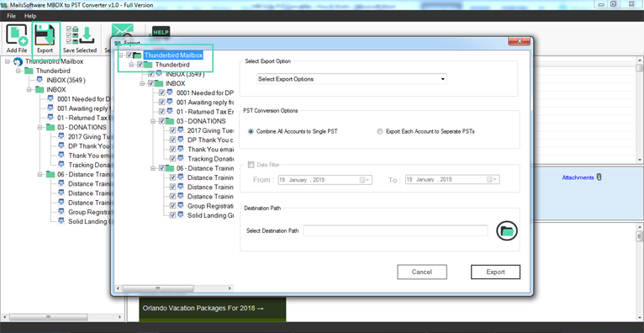The height and width of the screenshot is (333, 644).
Task: Click the Thunderbird Mailbox icon in main tree
Action: (x=18, y=61)
